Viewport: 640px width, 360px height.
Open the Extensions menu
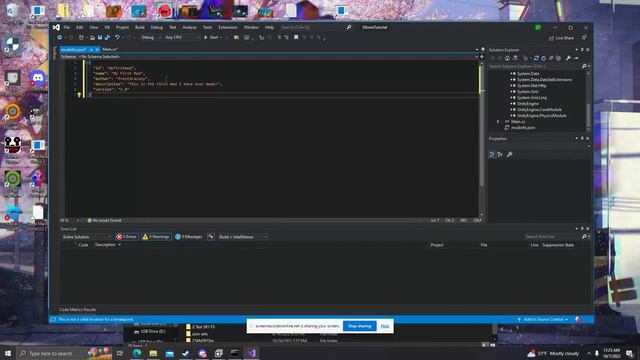[228, 27]
